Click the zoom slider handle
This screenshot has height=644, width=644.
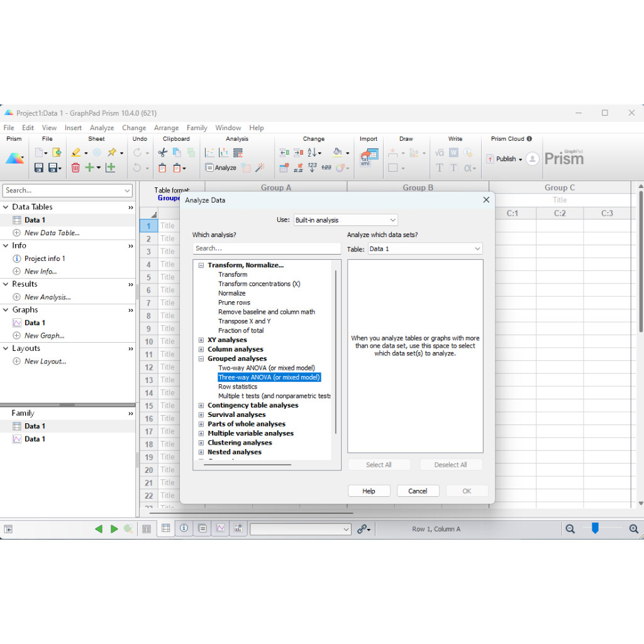[x=595, y=528]
